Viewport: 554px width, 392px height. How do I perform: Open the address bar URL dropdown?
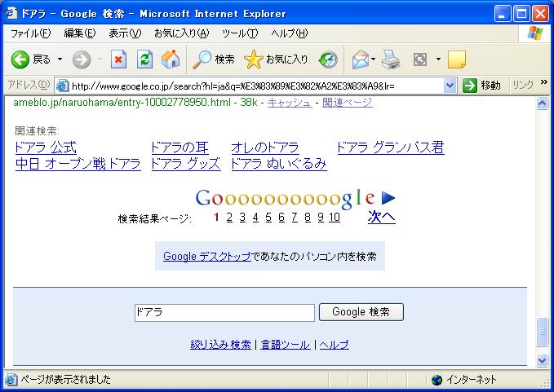(450, 86)
